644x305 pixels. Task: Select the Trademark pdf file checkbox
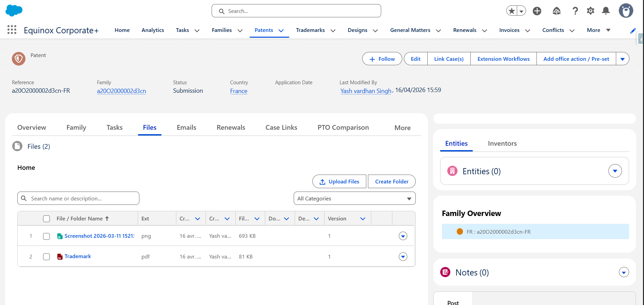[46, 257]
